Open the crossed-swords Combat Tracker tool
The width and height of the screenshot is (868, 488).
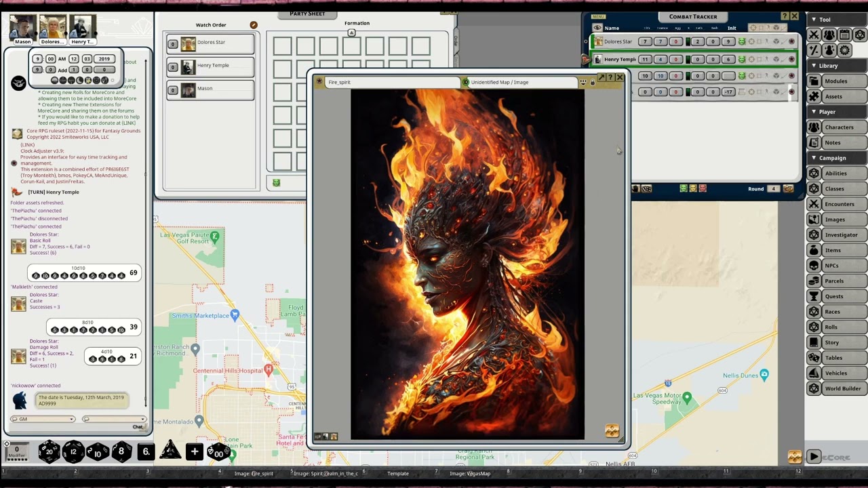(x=814, y=35)
